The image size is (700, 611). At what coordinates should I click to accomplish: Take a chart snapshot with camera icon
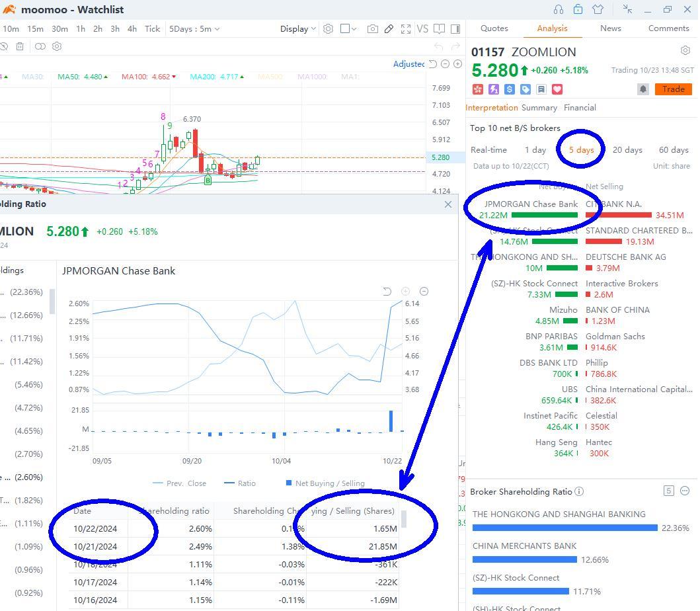(372, 29)
